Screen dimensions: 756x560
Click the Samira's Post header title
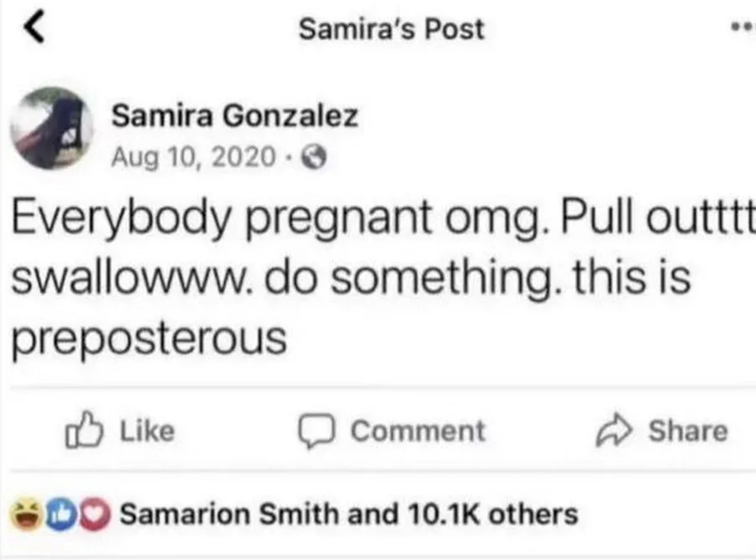pyautogui.click(x=391, y=29)
